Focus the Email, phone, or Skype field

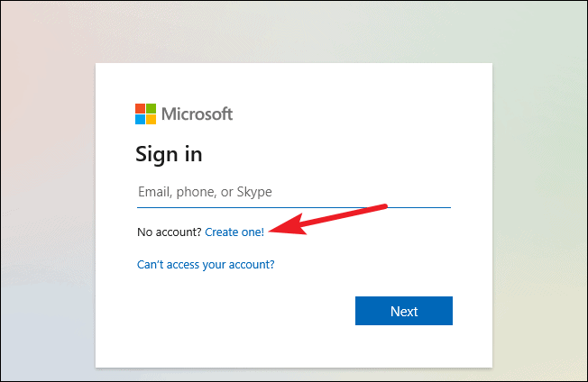(294, 193)
